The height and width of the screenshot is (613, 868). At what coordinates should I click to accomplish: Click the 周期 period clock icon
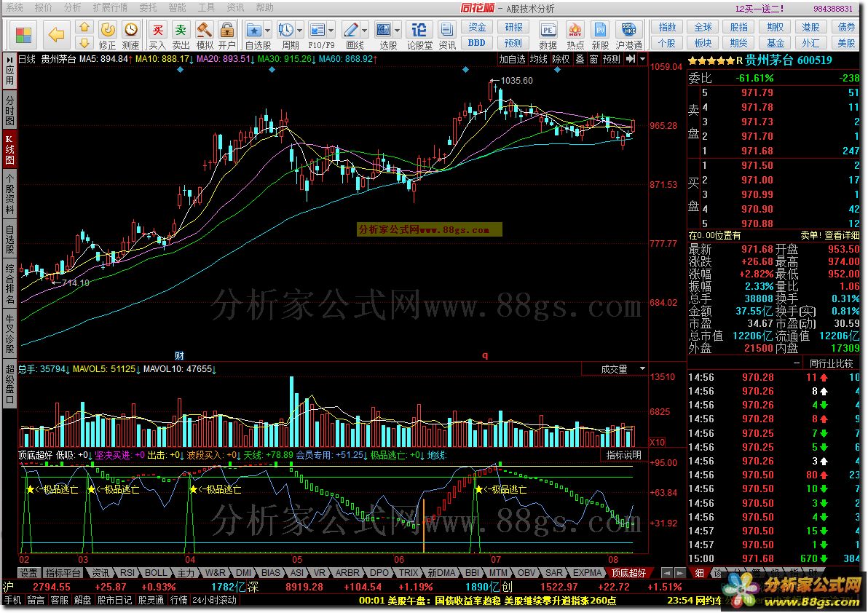286,36
